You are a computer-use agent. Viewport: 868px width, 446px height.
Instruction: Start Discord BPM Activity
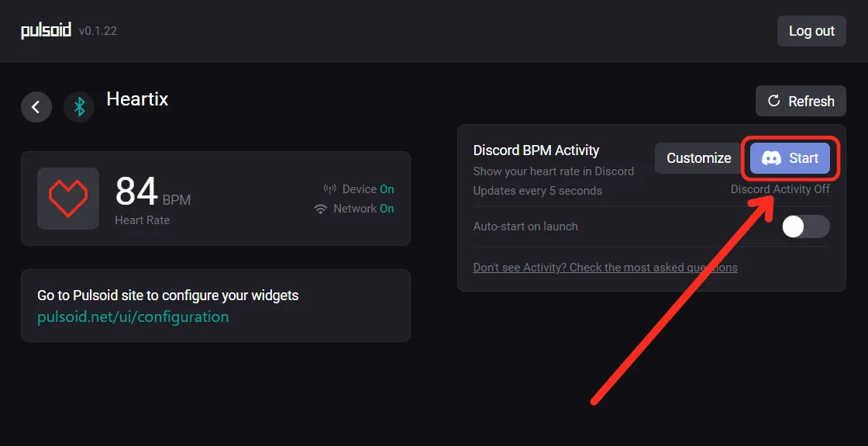(x=790, y=158)
